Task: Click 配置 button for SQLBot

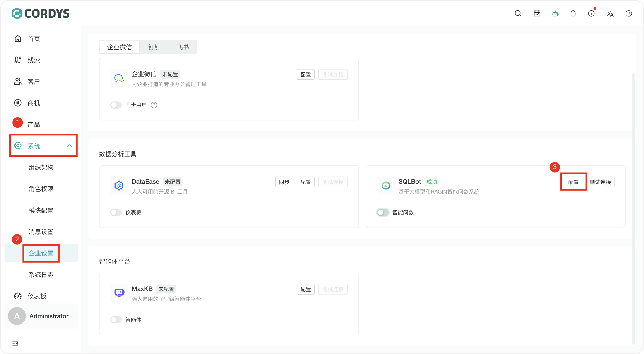Action: (573, 182)
